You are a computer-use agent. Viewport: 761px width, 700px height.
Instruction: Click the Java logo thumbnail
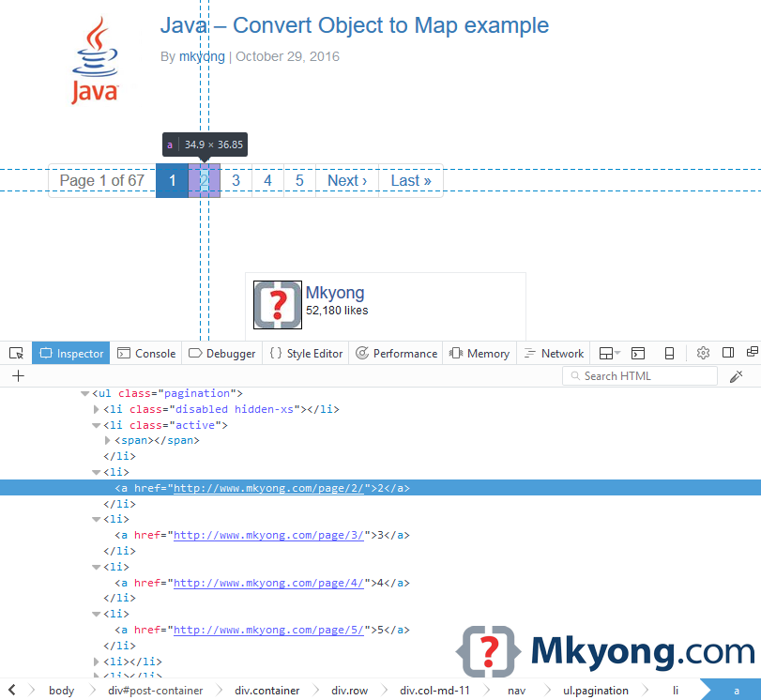pyautogui.click(x=95, y=60)
